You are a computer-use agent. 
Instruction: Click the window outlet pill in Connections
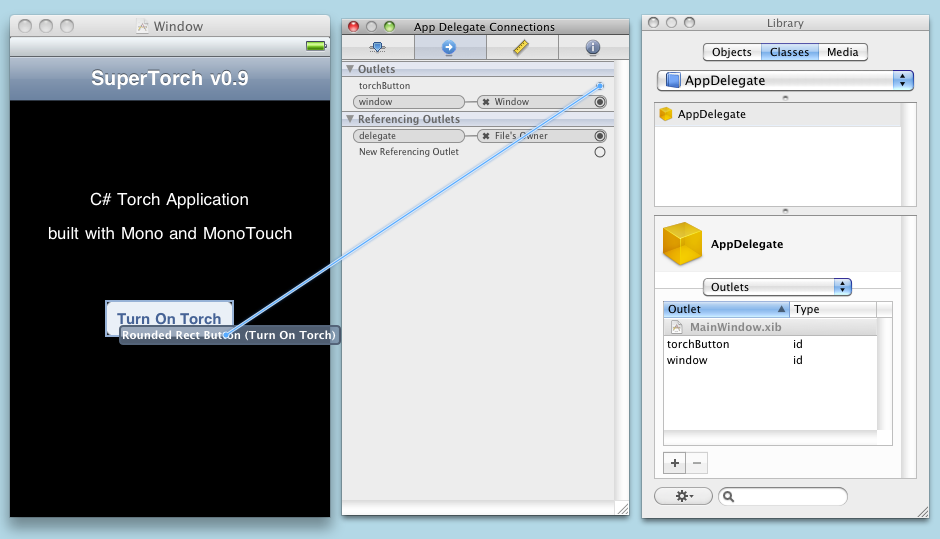pyautogui.click(x=409, y=102)
